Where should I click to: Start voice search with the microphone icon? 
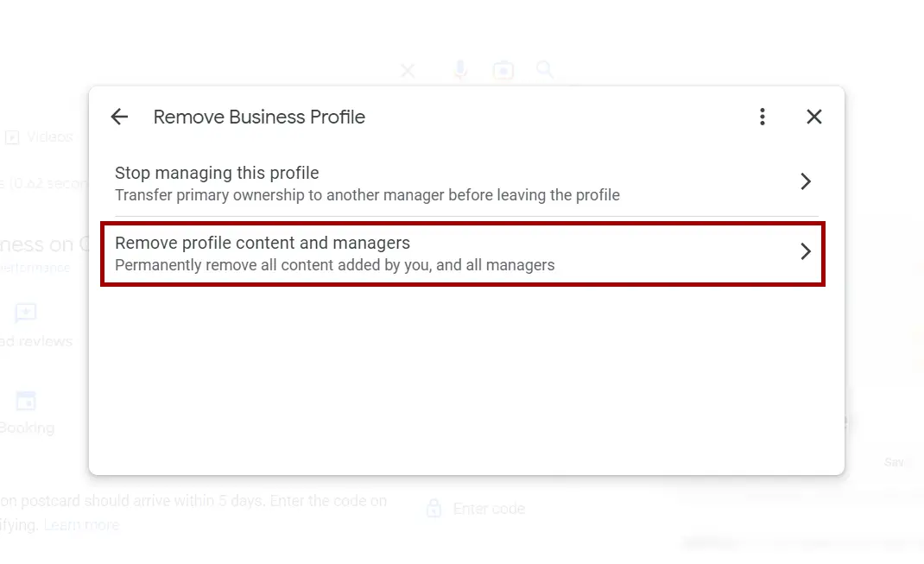[x=460, y=70]
